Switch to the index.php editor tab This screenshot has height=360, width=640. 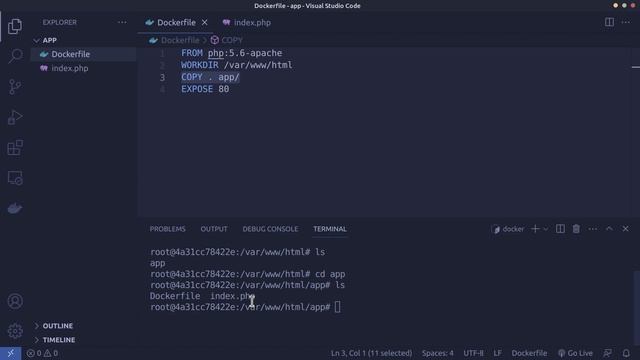247,22
